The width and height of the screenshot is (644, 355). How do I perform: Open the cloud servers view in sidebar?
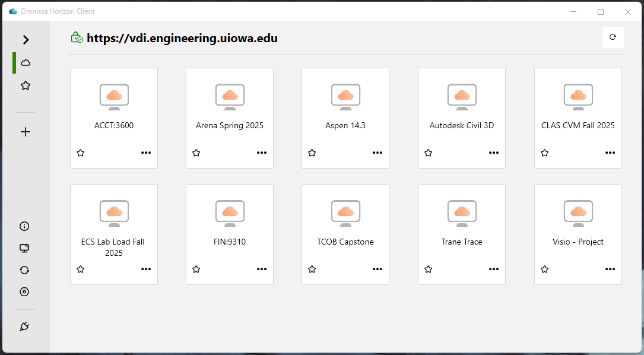point(26,63)
